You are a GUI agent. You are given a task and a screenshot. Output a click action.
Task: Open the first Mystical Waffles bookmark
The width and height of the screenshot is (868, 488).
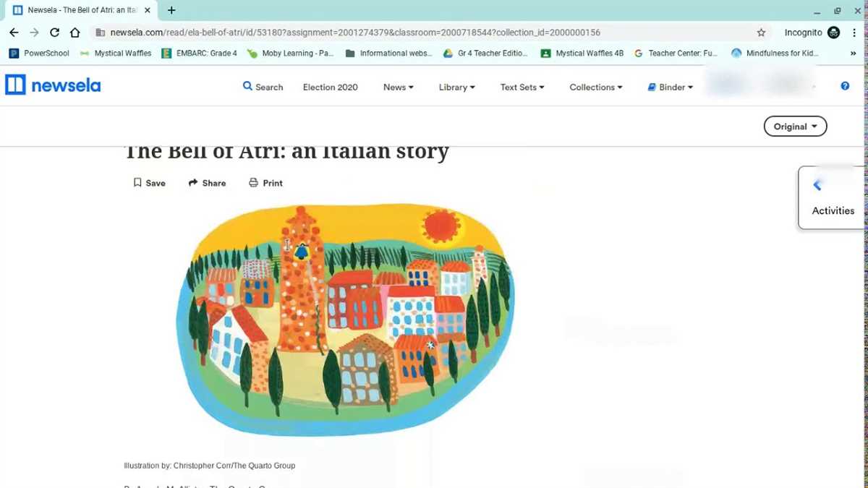point(116,53)
